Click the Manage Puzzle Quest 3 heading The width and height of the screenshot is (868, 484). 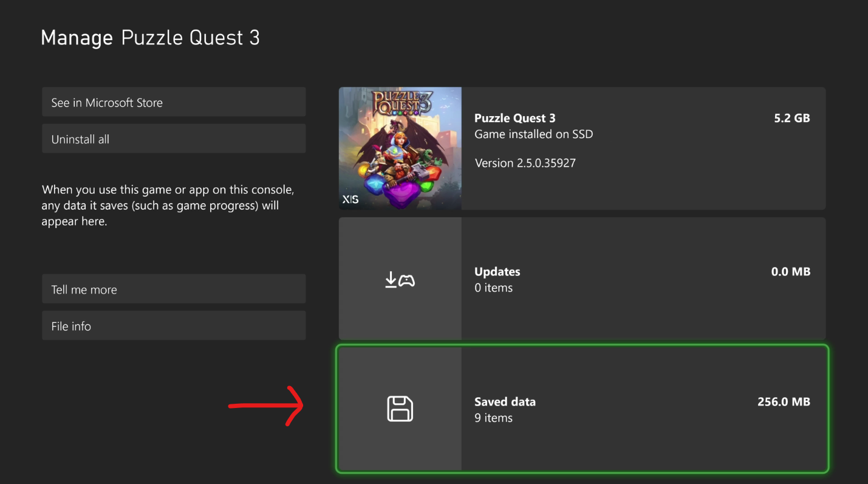[x=150, y=37]
